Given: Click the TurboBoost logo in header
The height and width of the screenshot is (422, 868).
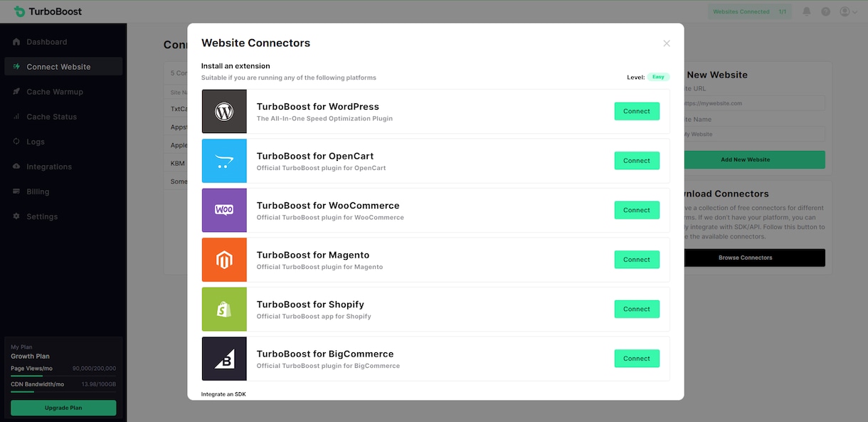Looking at the screenshot, I should pyautogui.click(x=48, y=11).
